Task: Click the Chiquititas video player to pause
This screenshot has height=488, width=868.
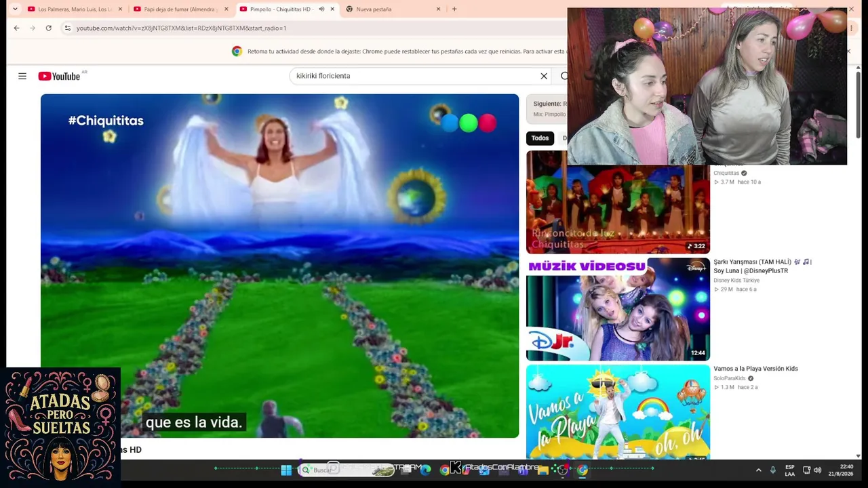Action: [x=279, y=266]
